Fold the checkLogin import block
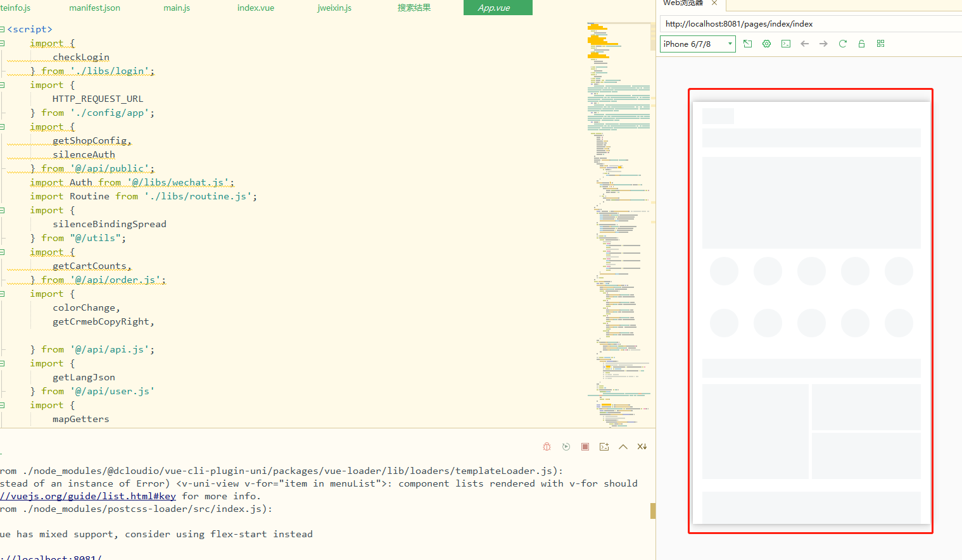This screenshot has width=962, height=560. point(3,43)
